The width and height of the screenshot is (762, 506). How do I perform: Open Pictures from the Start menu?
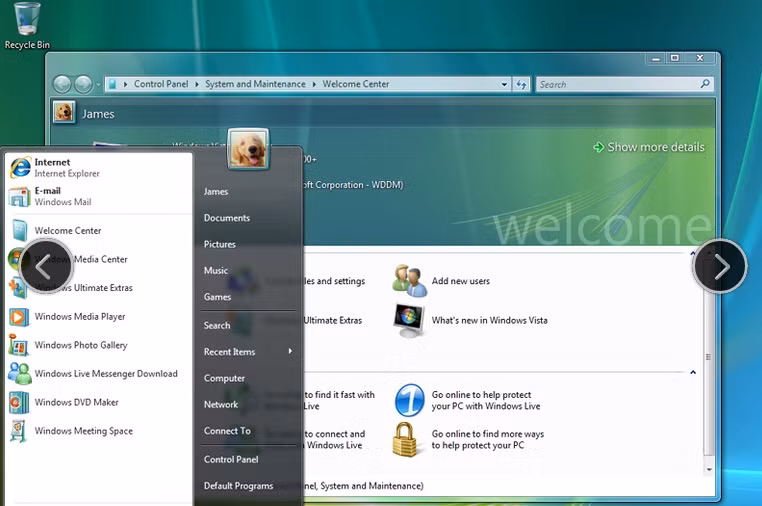pos(219,244)
